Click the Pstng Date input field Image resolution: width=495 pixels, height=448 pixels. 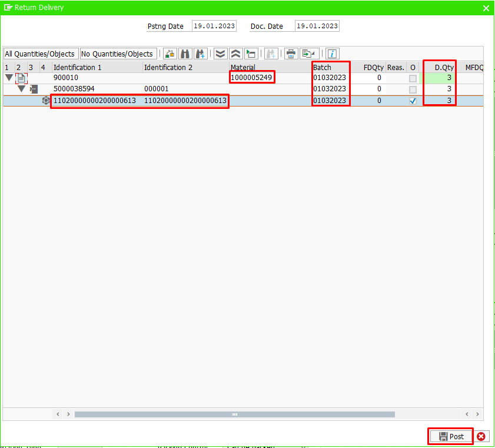coord(214,26)
